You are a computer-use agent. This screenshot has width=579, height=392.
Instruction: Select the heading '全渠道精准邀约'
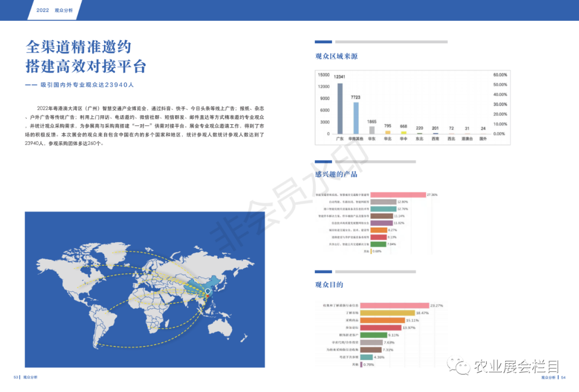pyautogui.click(x=79, y=47)
